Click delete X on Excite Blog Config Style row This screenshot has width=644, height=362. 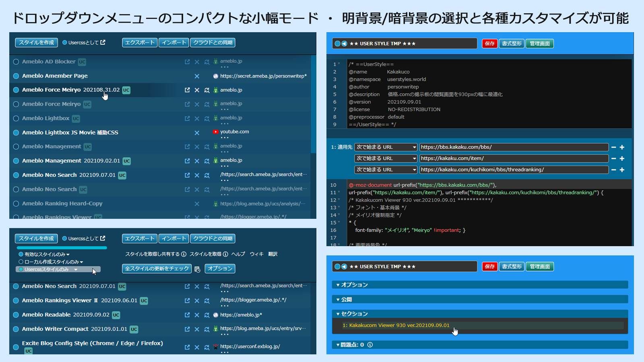tap(197, 347)
